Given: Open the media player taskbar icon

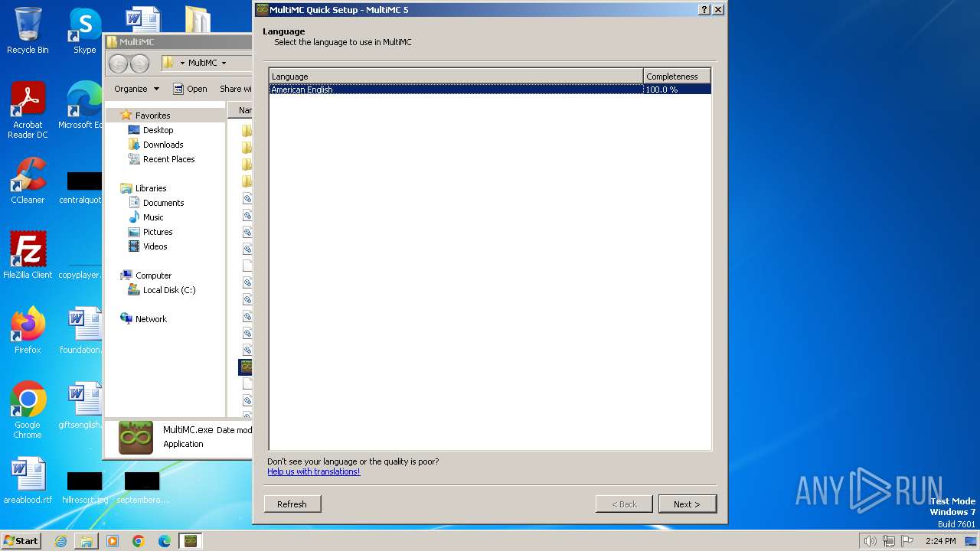Looking at the screenshot, I should coord(113,541).
